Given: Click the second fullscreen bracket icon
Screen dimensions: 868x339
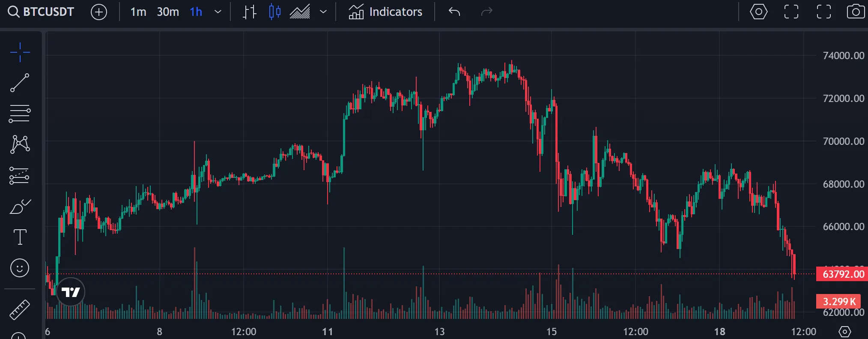Looking at the screenshot, I should [x=824, y=12].
